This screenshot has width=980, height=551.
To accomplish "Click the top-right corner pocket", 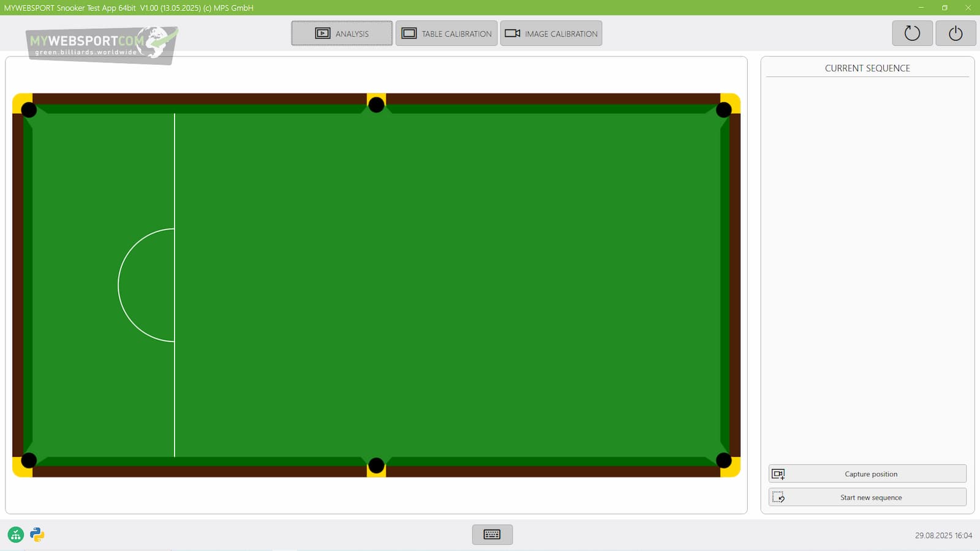I will coord(723,110).
